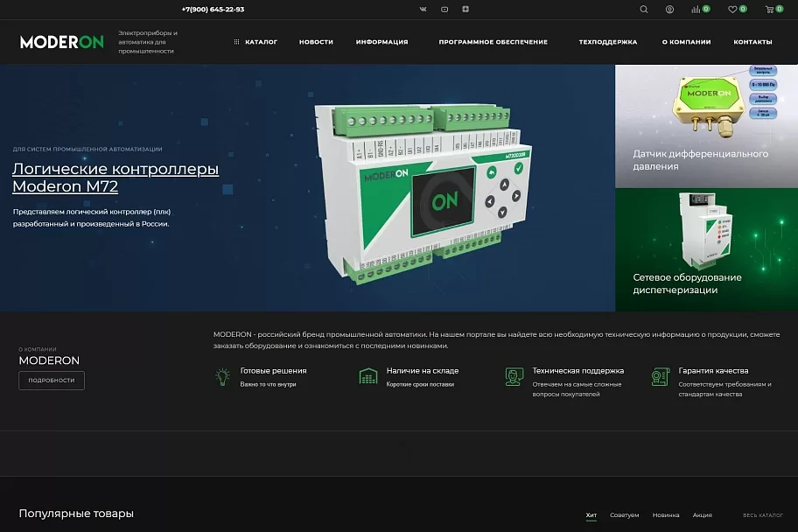The width and height of the screenshot is (798, 532).
Task: Open shopping cart icon
Action: [769, 9]
